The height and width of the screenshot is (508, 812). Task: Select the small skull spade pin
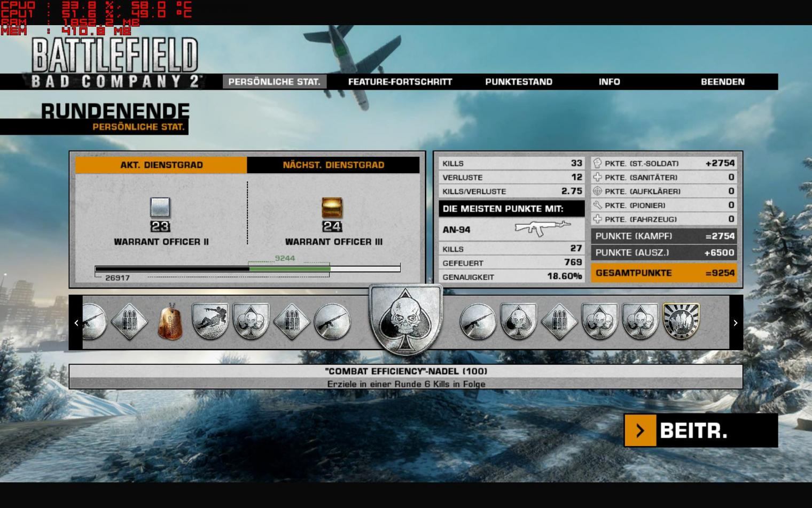pyautogui.click(x=518, y=321)
